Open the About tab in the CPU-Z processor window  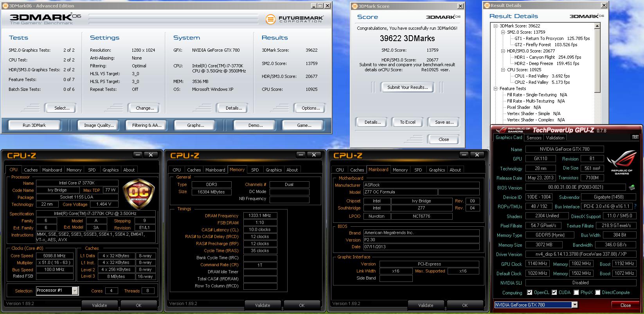[x=129, y=170]
